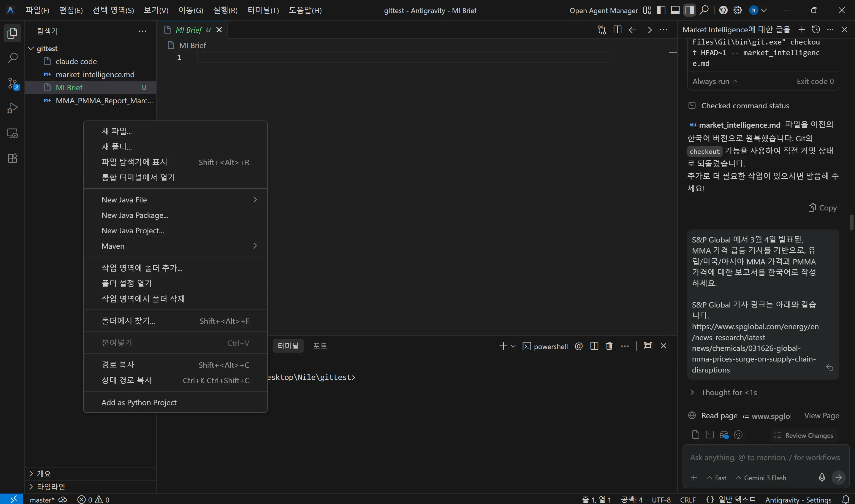Open the Run and Debug view
855x504 pixels.
pos(12,108)
